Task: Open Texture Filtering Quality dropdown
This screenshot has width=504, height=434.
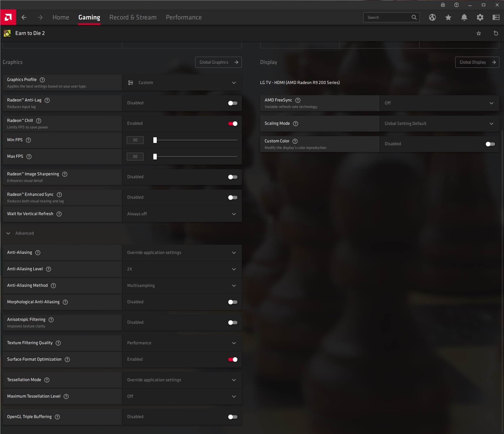Action: click(x=182, y=343)
